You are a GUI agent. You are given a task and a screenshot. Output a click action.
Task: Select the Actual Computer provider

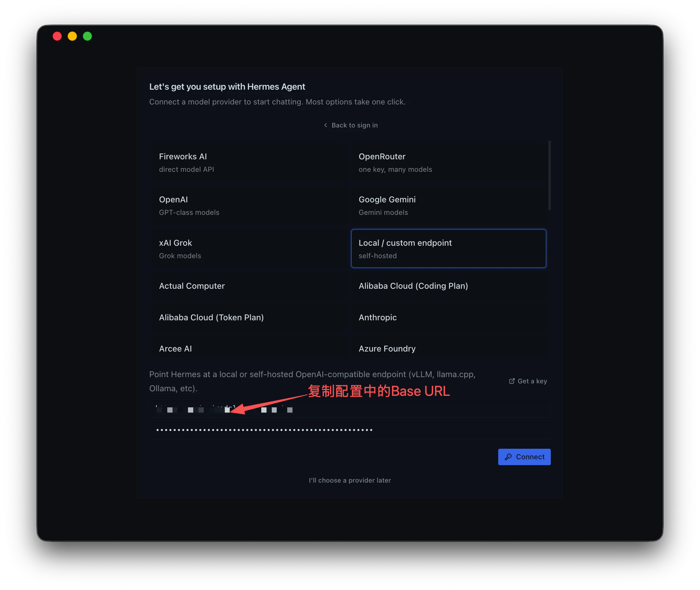[250, 286]
